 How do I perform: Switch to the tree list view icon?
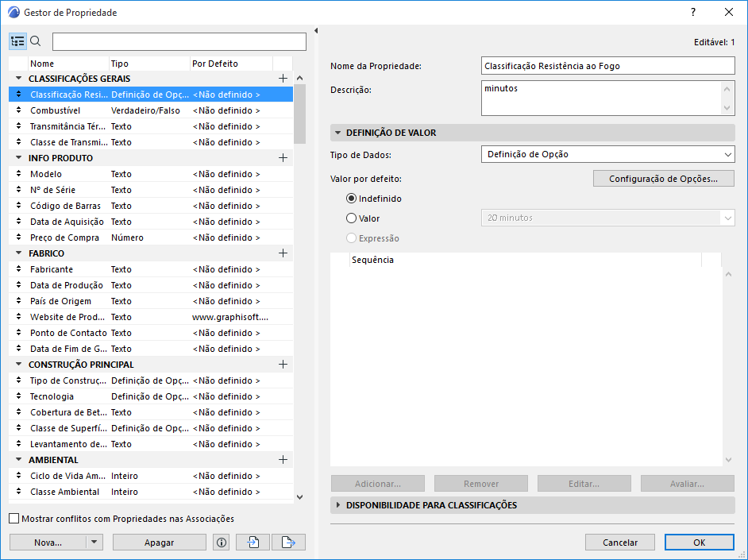(17, 42)
